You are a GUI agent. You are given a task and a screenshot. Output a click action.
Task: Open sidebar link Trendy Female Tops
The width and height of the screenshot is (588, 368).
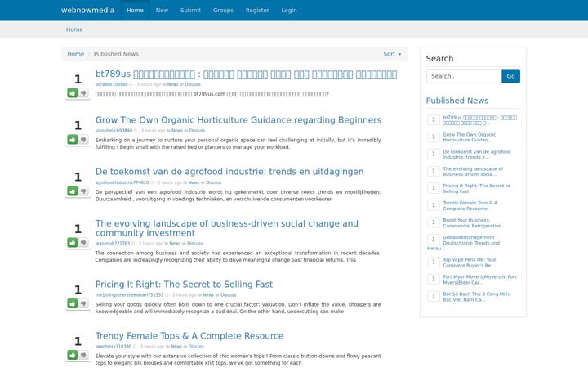pos(470,206)
